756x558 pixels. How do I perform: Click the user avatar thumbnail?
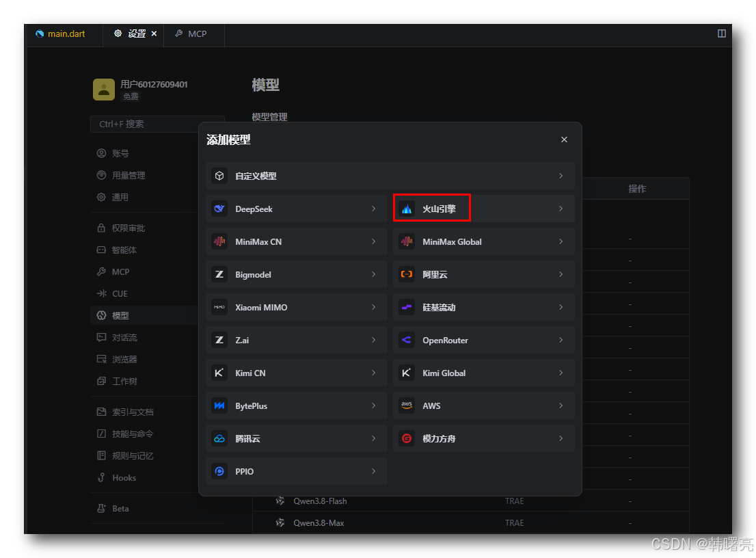coord(104,90)
